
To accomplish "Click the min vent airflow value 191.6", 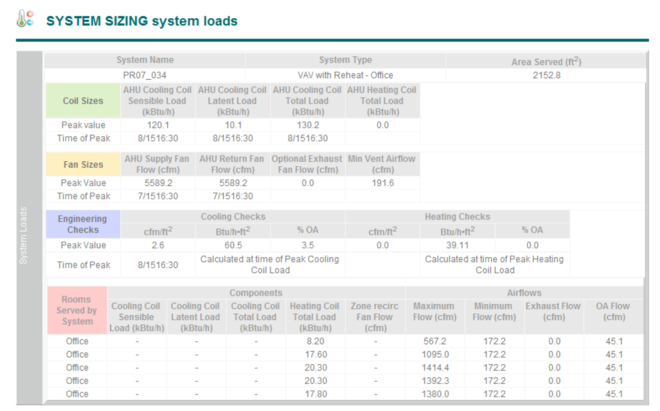I will [382, 183].
